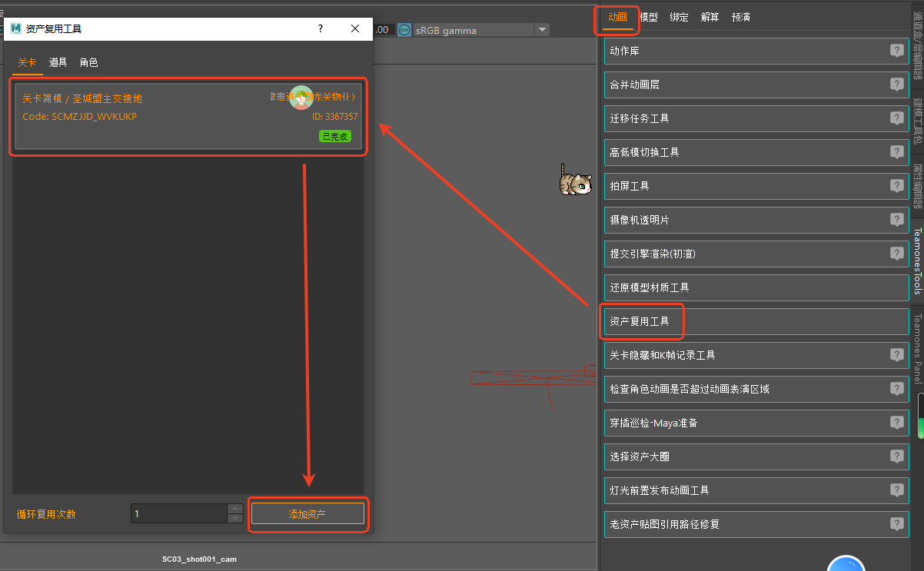Switch to the 角色 tab
This screenshot has width=924, height=571.
(x=88, y=62)
